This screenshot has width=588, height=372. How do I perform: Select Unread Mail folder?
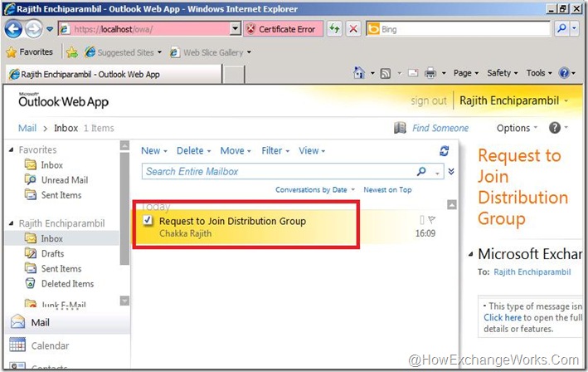point(65,180)
